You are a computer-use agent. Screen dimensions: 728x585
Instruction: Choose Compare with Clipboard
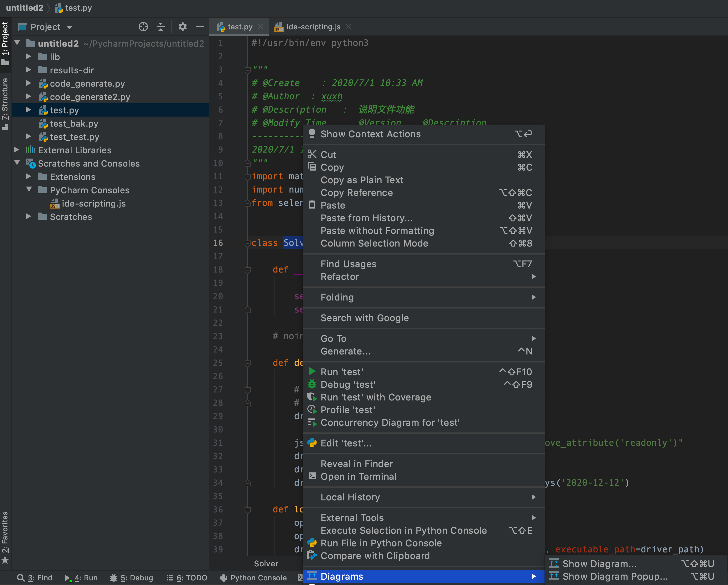(x=423, y=556)
